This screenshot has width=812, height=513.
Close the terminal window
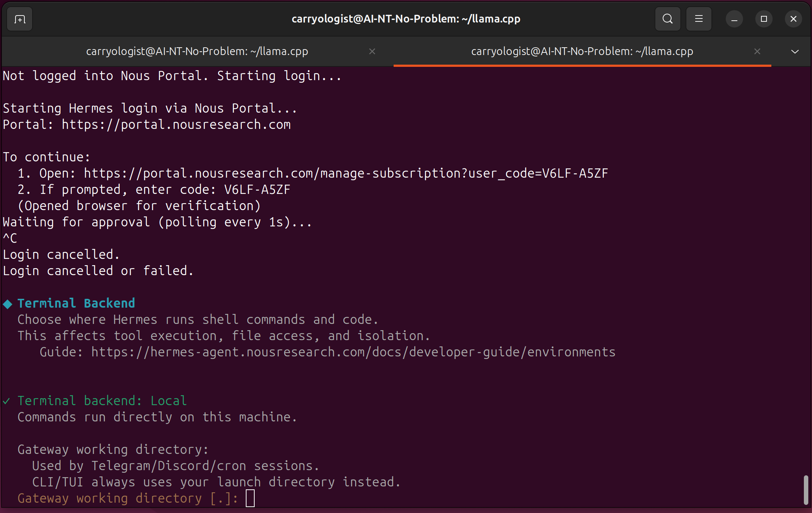pyautogui.click(x=793, y=19)
